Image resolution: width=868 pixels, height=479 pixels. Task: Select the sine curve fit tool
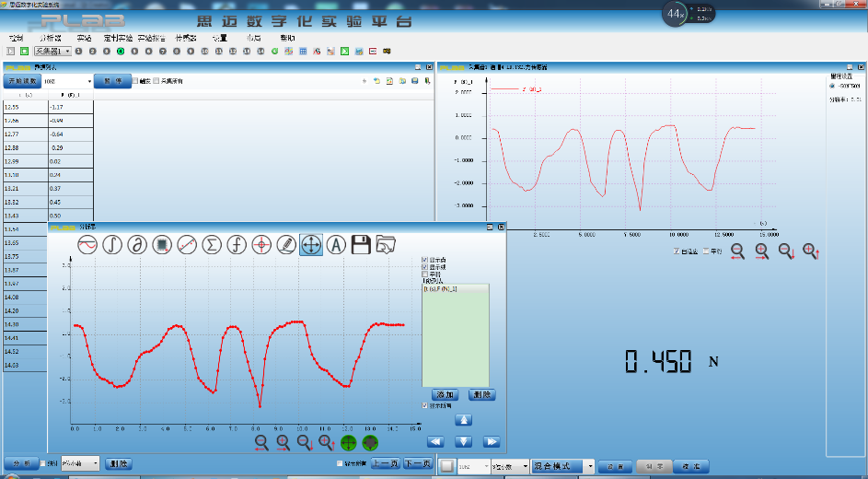tap(87, 244)
